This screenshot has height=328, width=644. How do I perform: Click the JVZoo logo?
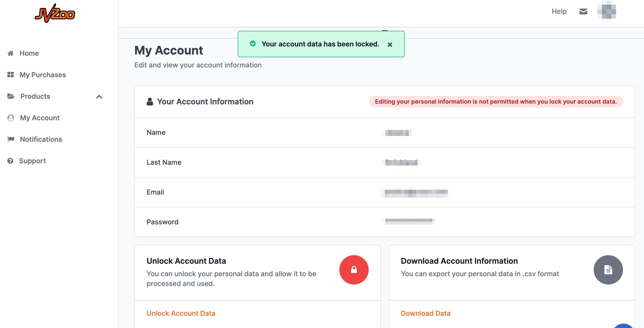[55, 13]
